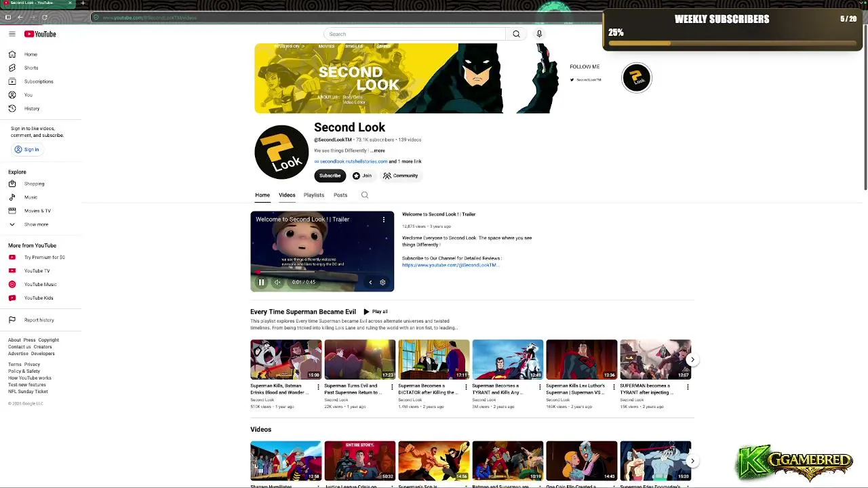The height and width of the screenshot is (488, 868).
Task: Open the 50:32 'ENTIRE STORY' video thumbnail
Action: click(x=360, y=461)
